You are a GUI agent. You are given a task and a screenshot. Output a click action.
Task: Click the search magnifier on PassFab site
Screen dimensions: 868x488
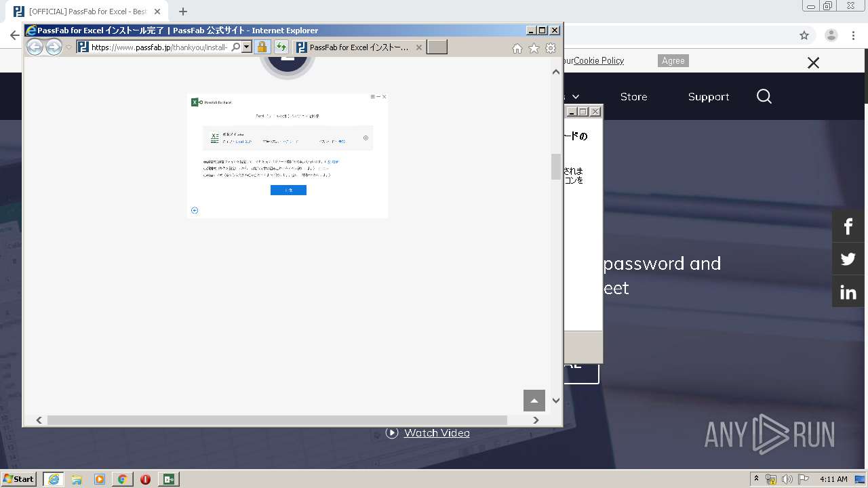click(764, 96)
